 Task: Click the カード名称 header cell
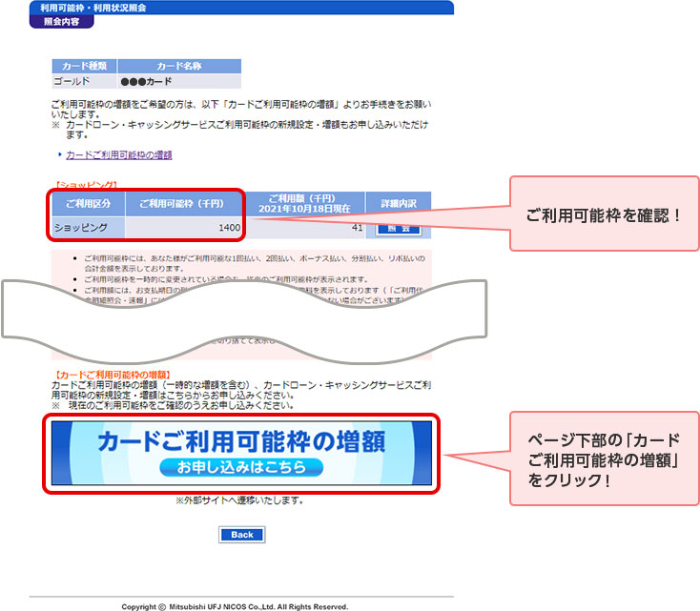click(179, 67)
